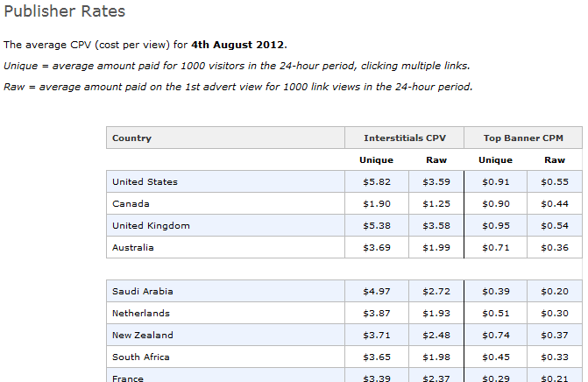Click the France country cell
This screenshot has height=382, width=588.
point(128,378)
